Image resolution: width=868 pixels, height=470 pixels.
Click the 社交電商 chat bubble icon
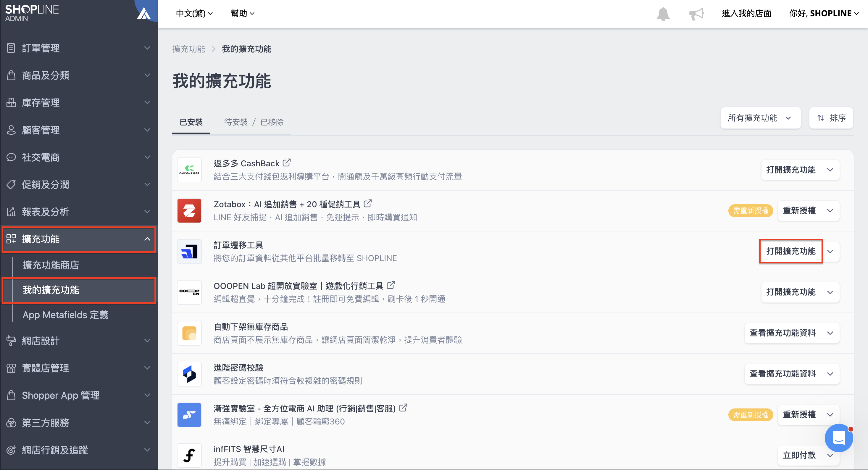tap(11, 157)
